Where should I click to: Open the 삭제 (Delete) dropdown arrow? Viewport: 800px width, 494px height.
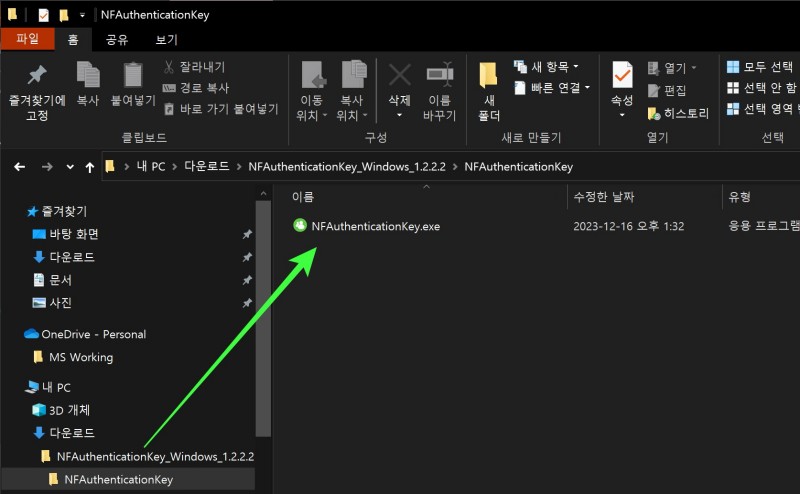tap(399, 116)
